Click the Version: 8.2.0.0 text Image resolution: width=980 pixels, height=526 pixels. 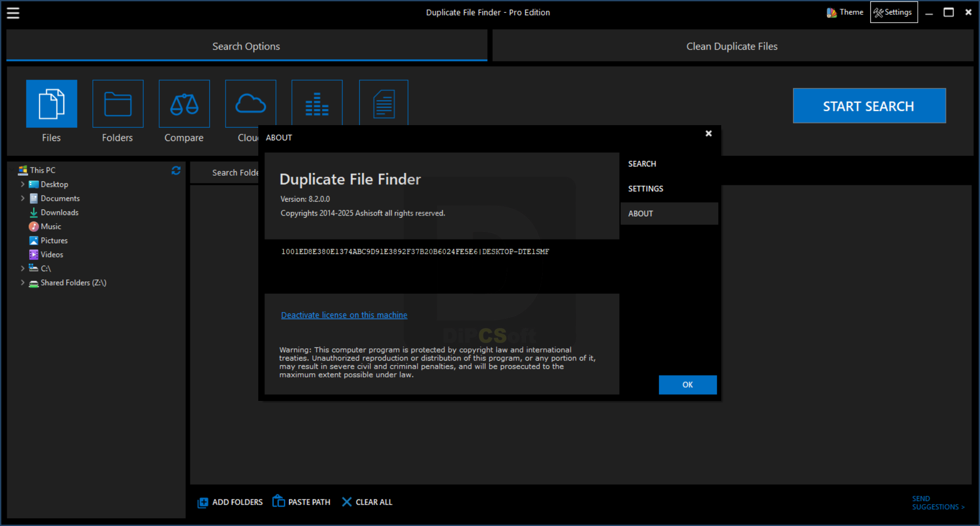pos(305,199)
